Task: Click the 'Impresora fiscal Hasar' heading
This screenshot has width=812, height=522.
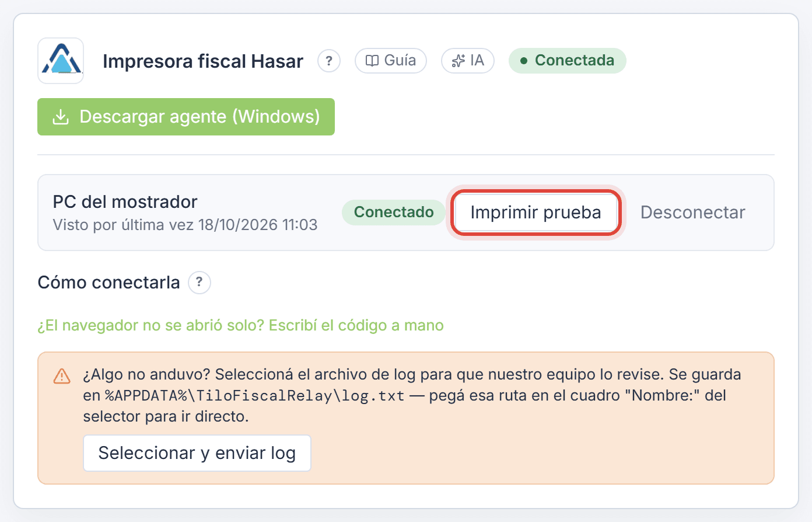Action: (203, 61)
